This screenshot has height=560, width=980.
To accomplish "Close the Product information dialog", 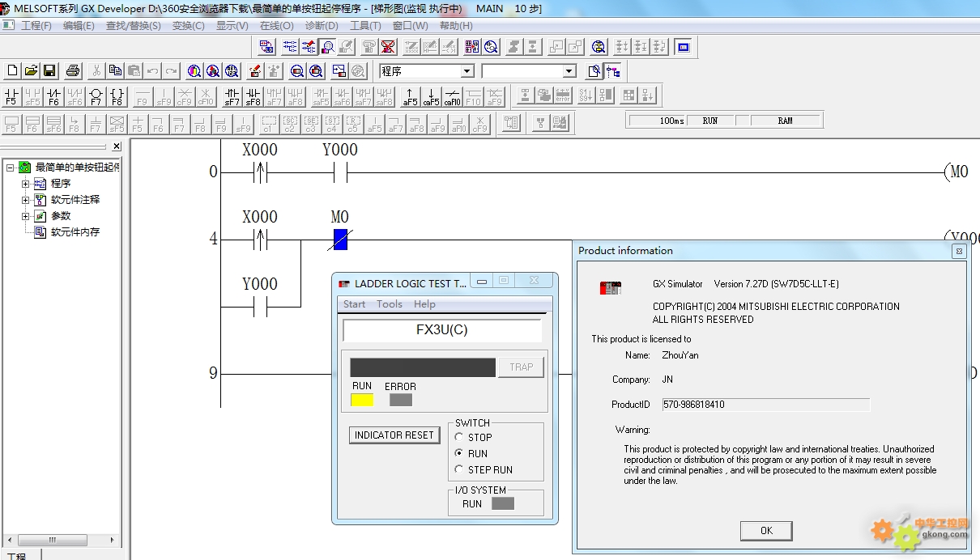I will [x=959, y=251].
